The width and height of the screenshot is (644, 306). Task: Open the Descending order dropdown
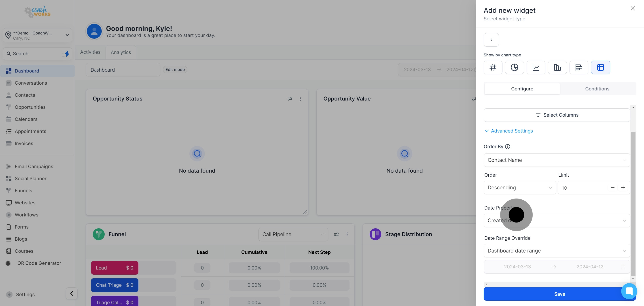pos(519,188)
